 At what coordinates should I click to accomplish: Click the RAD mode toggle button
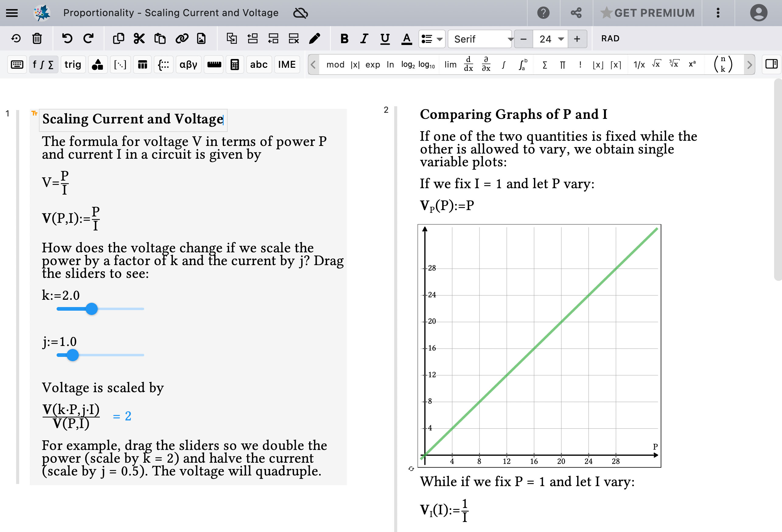tap(611, 39)
